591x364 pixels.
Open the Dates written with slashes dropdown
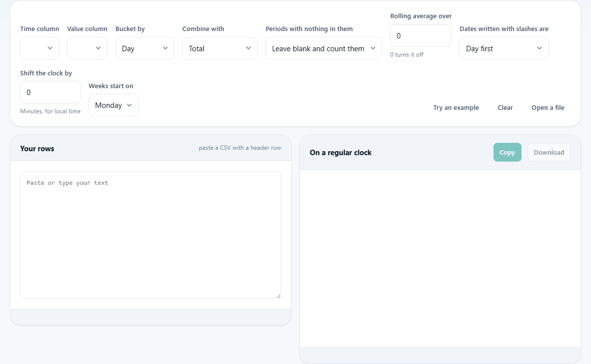(x=504, y=48)
